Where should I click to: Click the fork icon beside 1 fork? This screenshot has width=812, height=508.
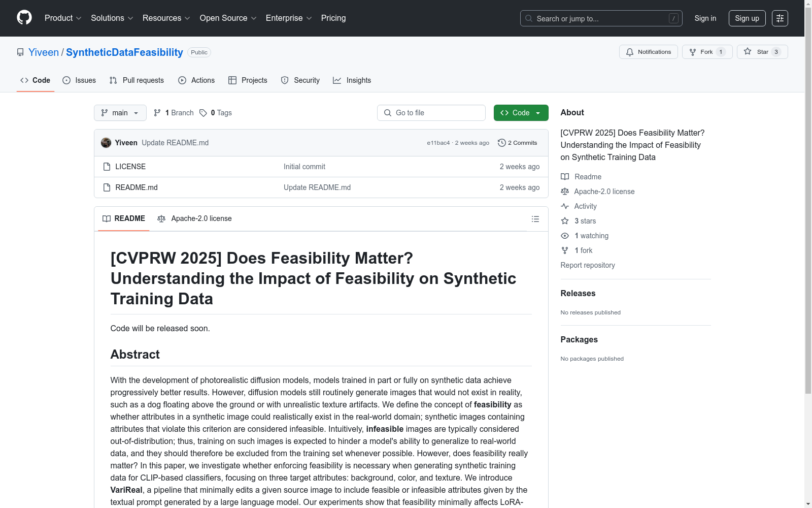(x=565, y=250)
